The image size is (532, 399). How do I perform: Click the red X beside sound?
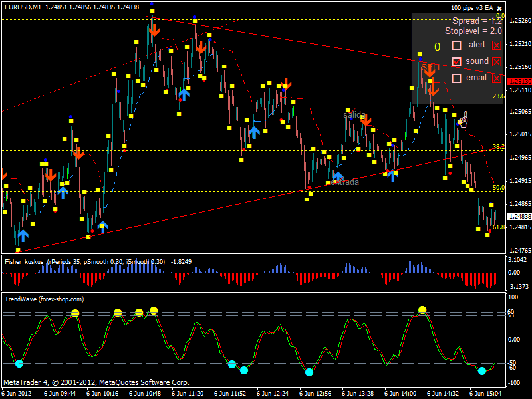(x=497, y=61)
